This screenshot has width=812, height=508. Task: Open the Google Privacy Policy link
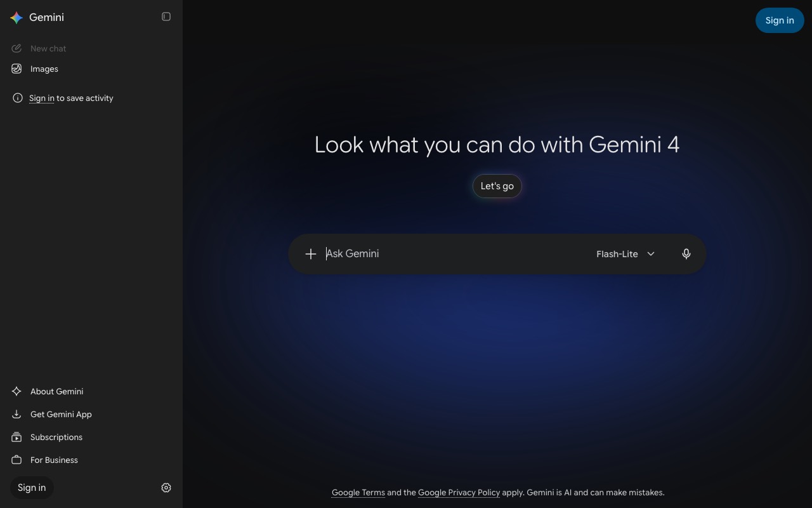pyautogui.click(x=459, y=493)
